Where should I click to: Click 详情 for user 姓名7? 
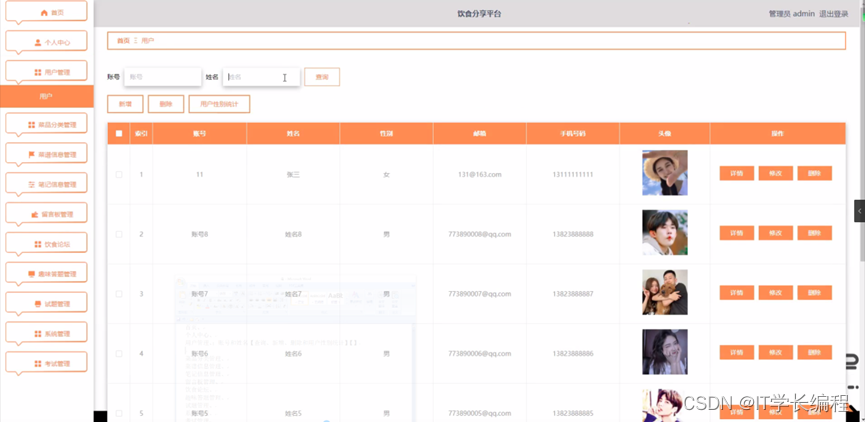point(736,292)
